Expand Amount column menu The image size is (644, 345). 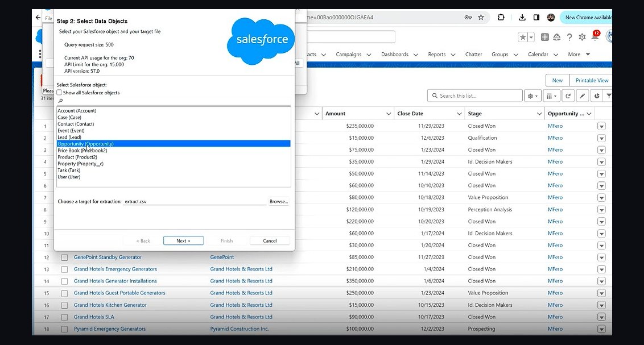tap(389, 114)
